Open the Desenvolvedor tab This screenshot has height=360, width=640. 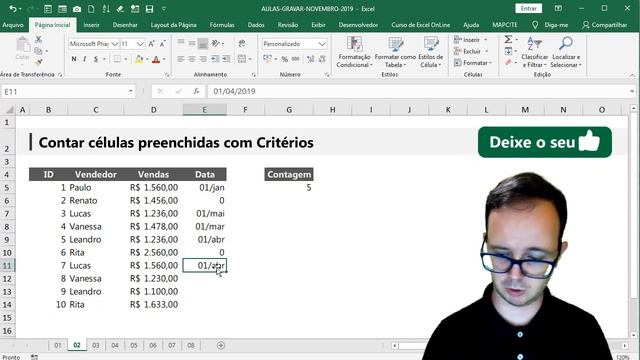point(358,25)
